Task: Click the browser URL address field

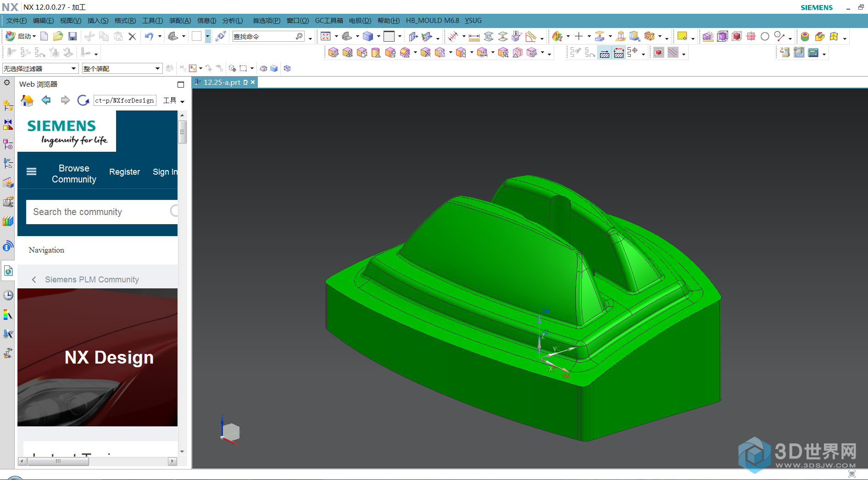Action: click(125, 100)
